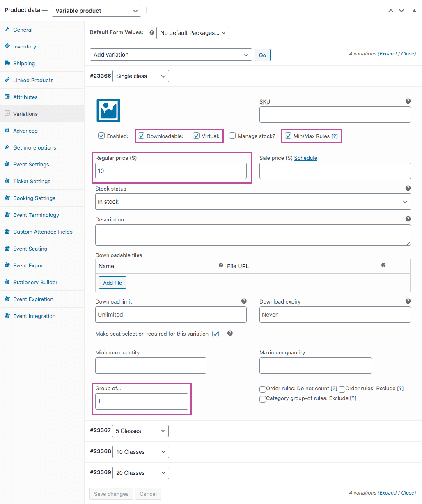Image resolution: width=422 pixels, height=504 pixels.
Task: Click the Sale price Schedule link
Action: tap(305, 158)
